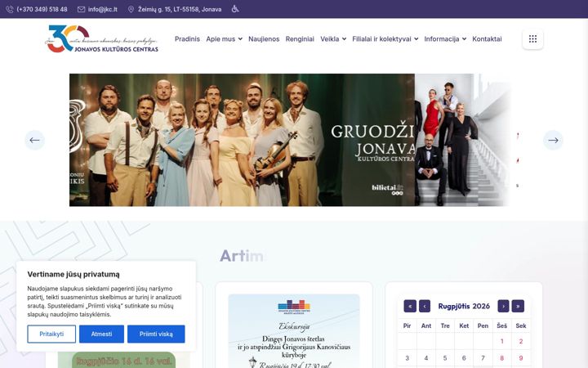The width and height of the screenshot is (588, 368).
Task: Select calendar day 8
Action: [501, 358]
